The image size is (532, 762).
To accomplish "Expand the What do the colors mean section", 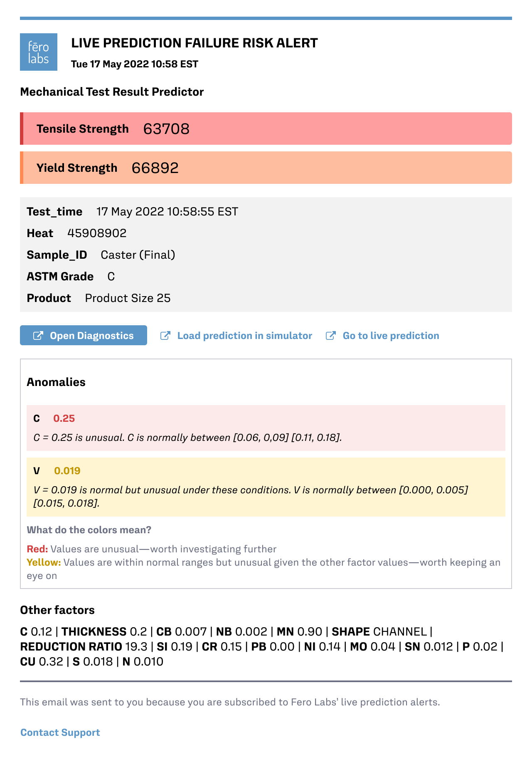I will click(89, 530).
